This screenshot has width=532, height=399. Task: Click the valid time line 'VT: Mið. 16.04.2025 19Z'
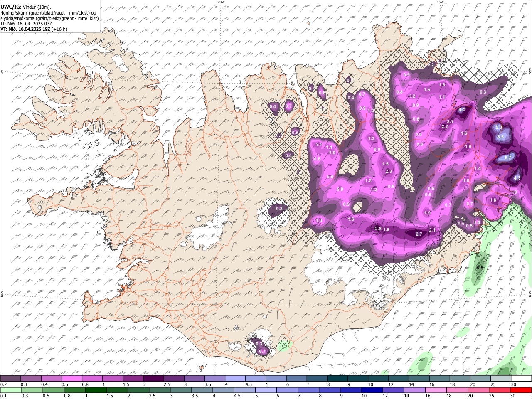point(25,29)
